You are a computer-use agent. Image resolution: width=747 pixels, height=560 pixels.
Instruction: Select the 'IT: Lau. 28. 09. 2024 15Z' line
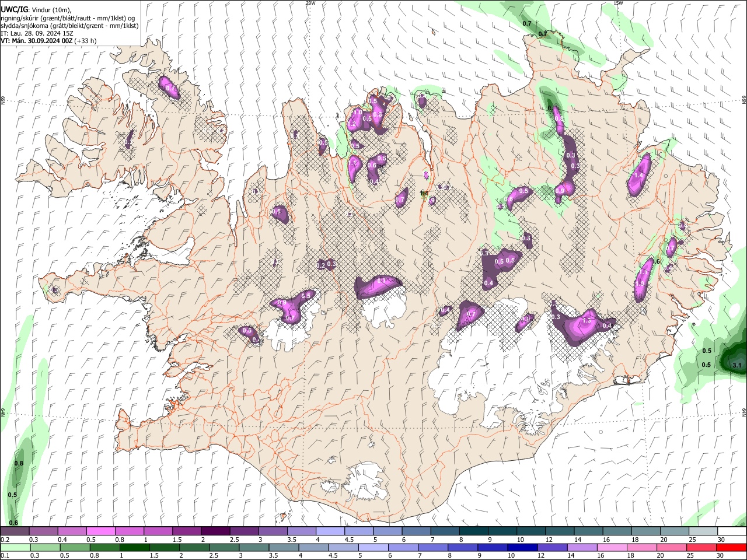(x=36, y=34)
